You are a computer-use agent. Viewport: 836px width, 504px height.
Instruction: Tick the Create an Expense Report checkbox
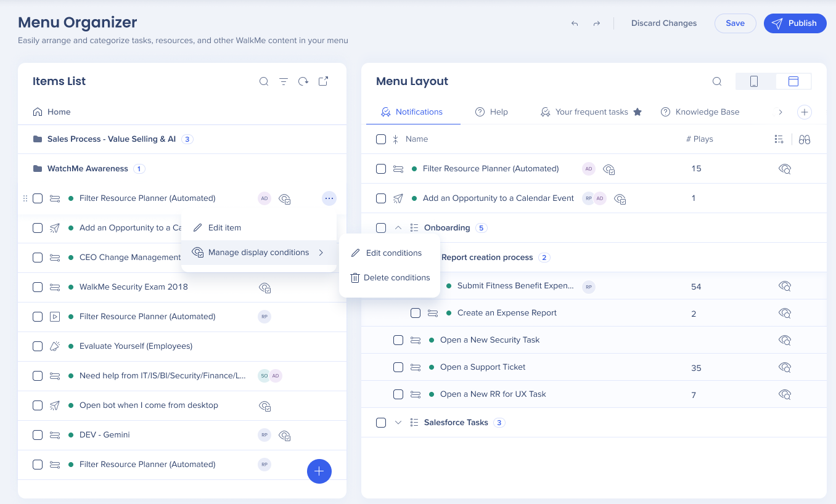[416, 313]
